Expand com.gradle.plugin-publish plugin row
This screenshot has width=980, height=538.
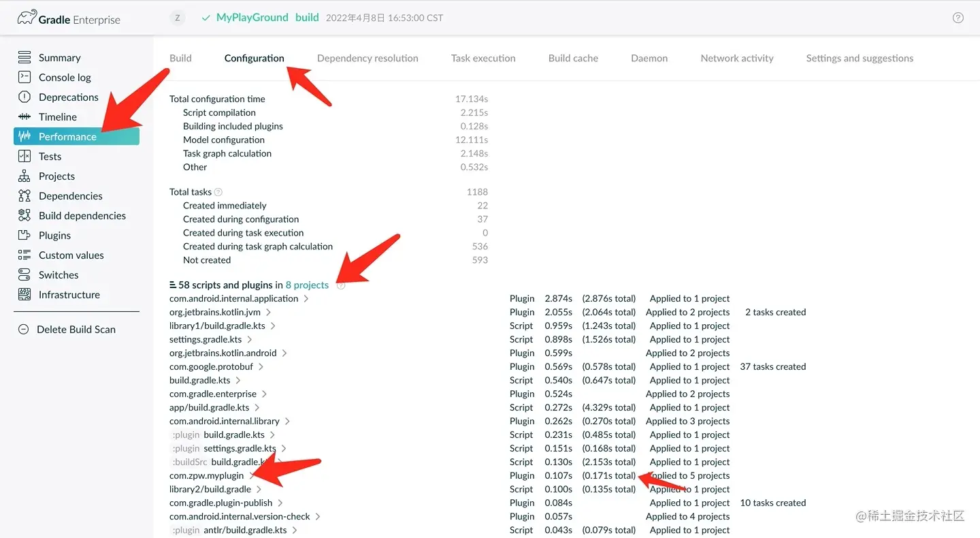point(280,503)
